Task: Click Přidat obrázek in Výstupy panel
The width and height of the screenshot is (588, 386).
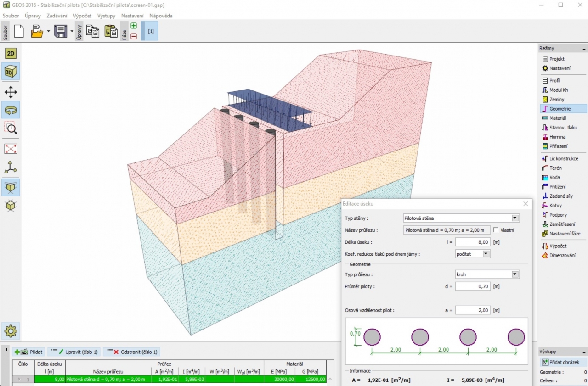Action: (x=563, y=362)
